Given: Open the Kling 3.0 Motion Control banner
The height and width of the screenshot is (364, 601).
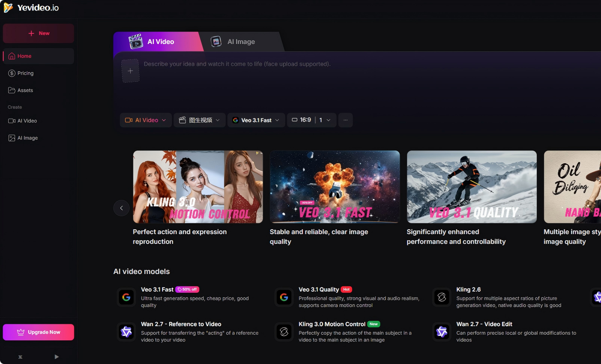Looking at the screenshot, I should point(198,187).
